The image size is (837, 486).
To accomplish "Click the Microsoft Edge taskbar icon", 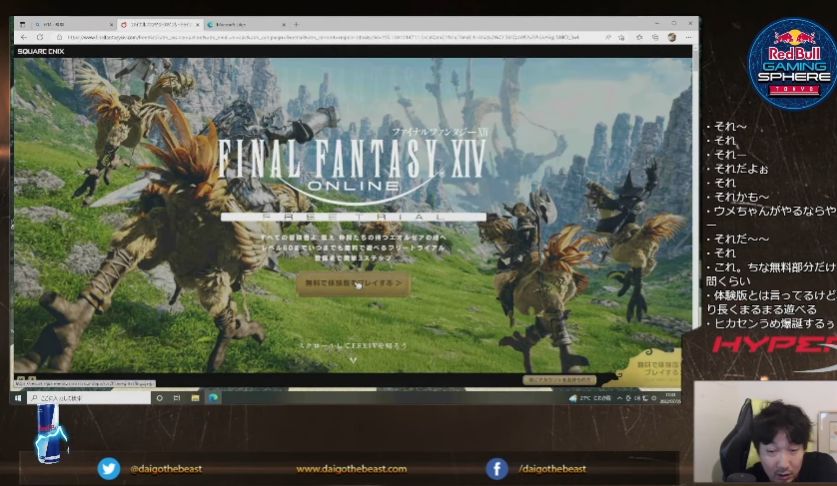I will pyautogui.click(x=213, y=398).
